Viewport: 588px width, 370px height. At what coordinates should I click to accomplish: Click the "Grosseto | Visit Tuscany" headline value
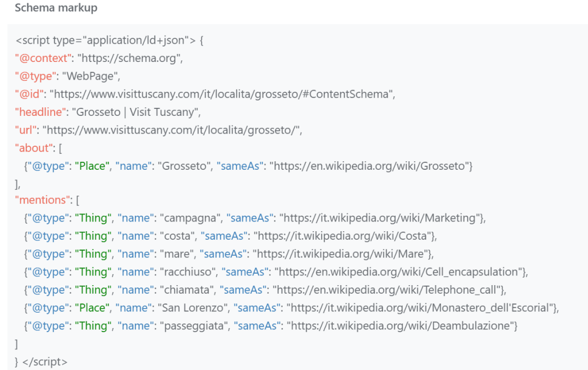pos(135,112)
